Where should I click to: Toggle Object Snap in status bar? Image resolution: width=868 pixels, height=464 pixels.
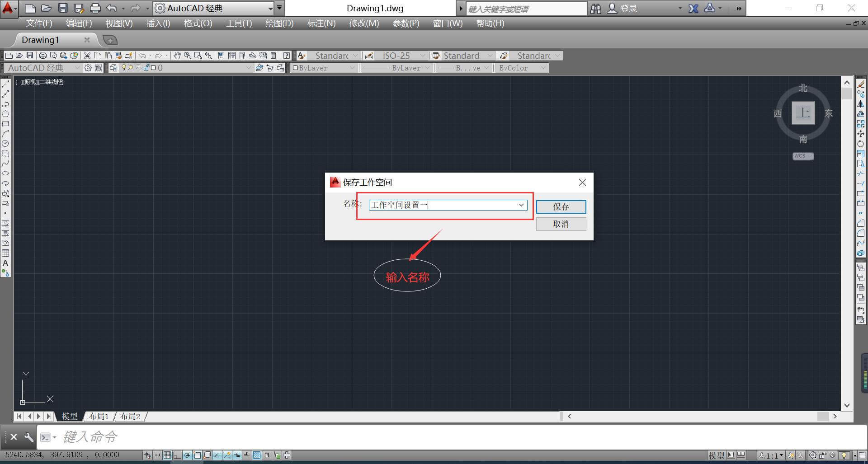click(x=197, y=455)
